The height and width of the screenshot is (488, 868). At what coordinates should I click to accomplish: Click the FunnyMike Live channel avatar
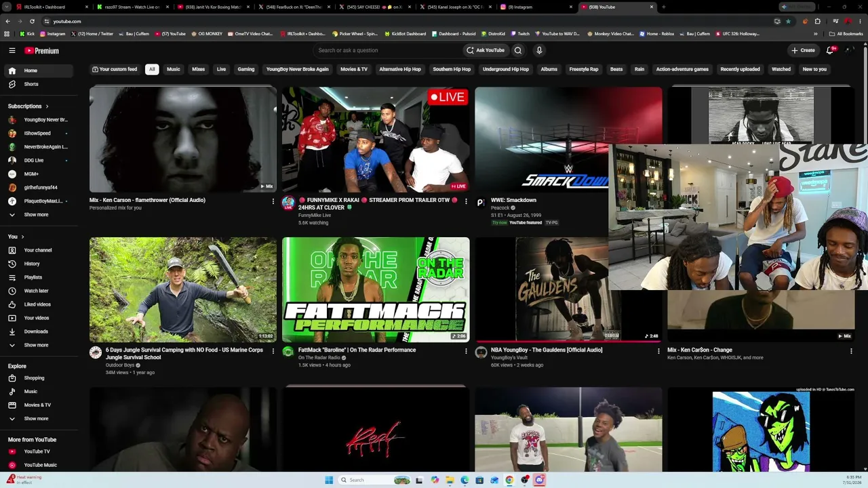click(x=288, y=203)
